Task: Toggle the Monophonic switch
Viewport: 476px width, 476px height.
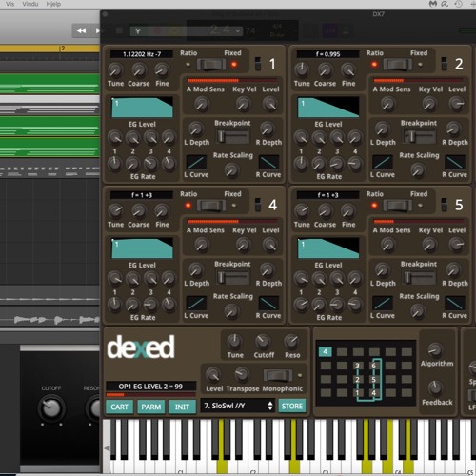Action: point(278,375)
